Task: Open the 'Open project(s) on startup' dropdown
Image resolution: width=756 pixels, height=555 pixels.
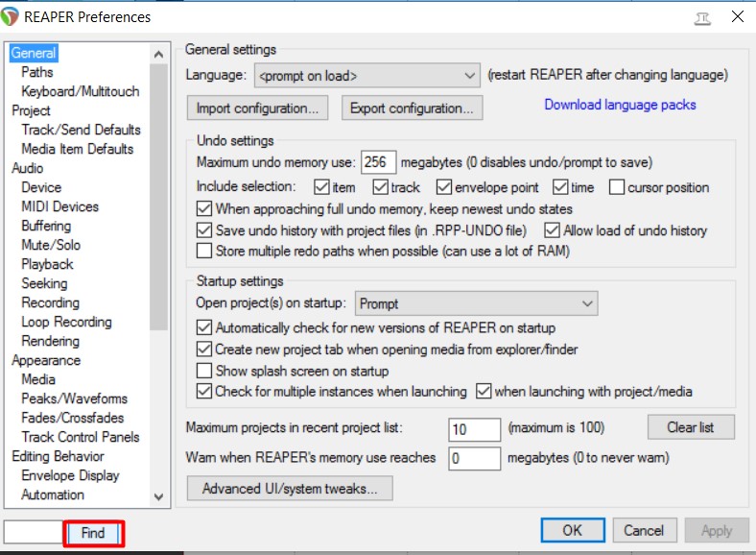Action: pos(477,303)
